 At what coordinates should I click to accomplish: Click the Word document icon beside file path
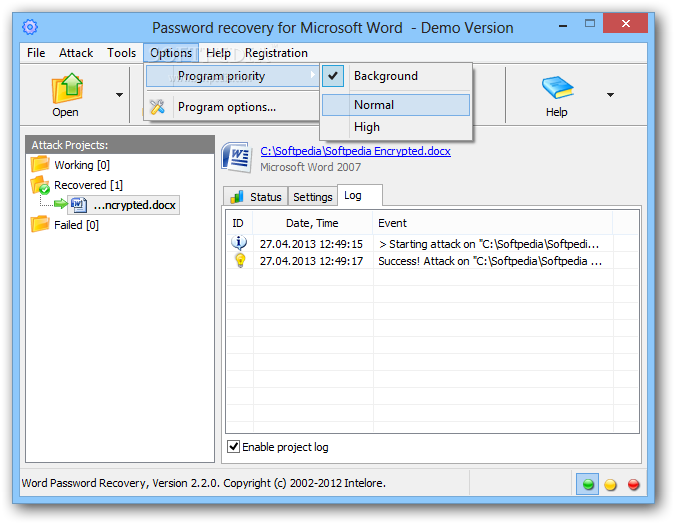pos(237,157)
